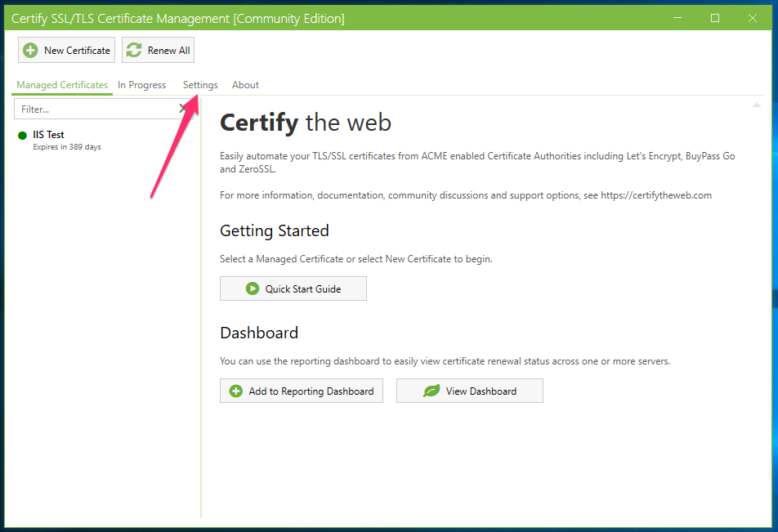Click the New Certificate button
The image size is (778, 532).
point(66,50)
